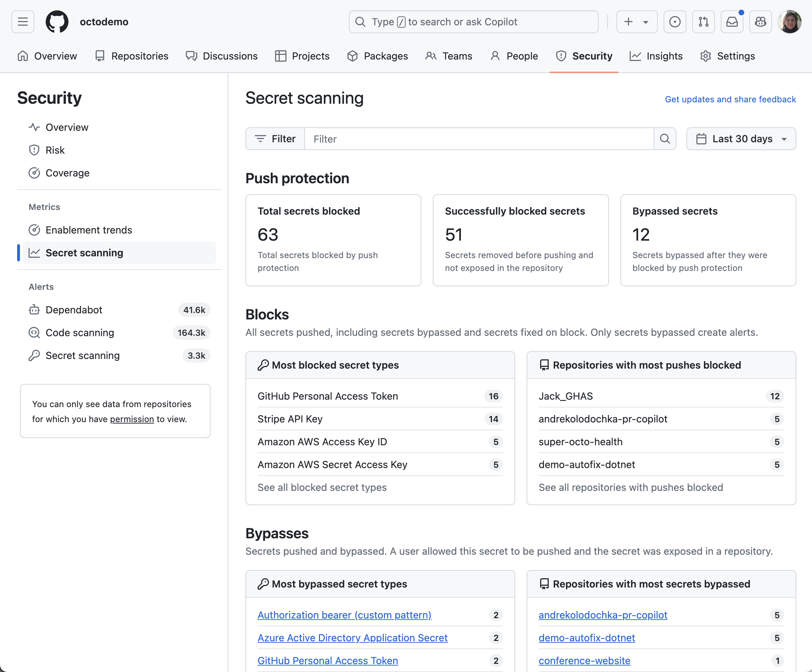
Task: Open the Filter dropdown menu
Action: (x=275, y=139)
